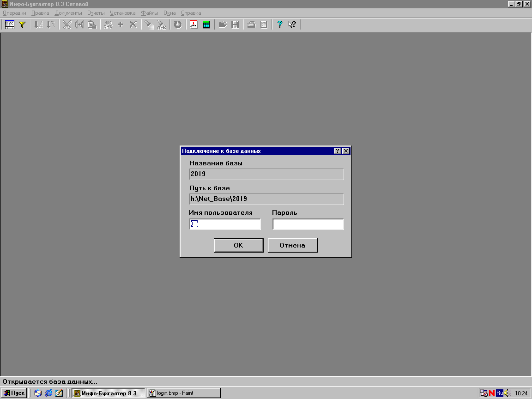Switch to login.bmp - Paint taskbar window
Viewport: 532px width, 399px height.
[183, 393]
